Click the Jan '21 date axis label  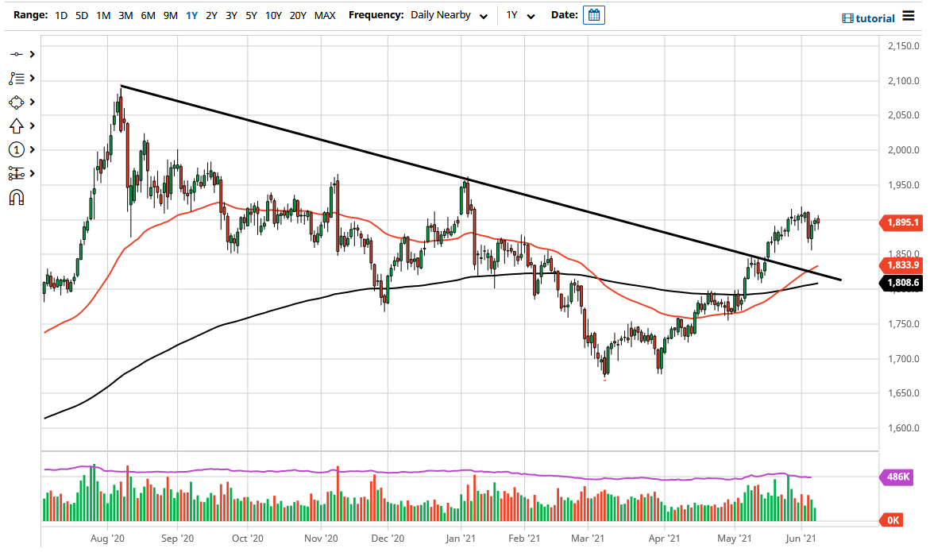[x=461, y=539]
